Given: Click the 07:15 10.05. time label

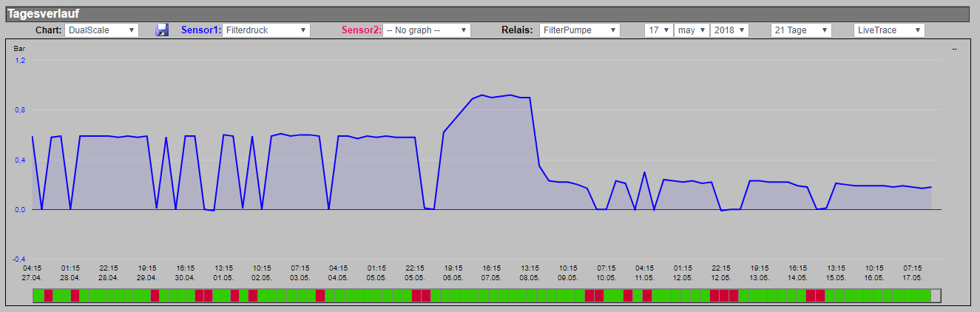Looking at the screenshot, I should pyautogui.click(x=606, y=273).
